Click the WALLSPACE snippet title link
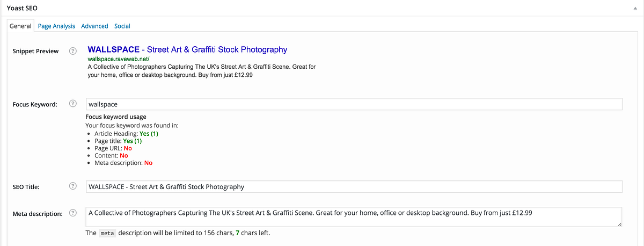 pyautogui.click(x=187, y=49)
